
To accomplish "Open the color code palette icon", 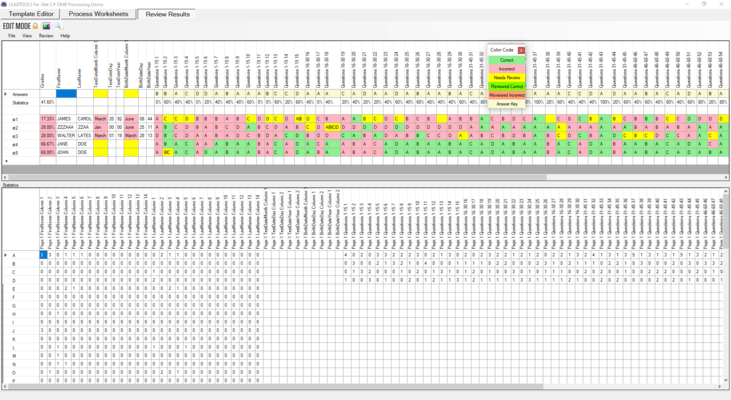I will pos(47,26).
